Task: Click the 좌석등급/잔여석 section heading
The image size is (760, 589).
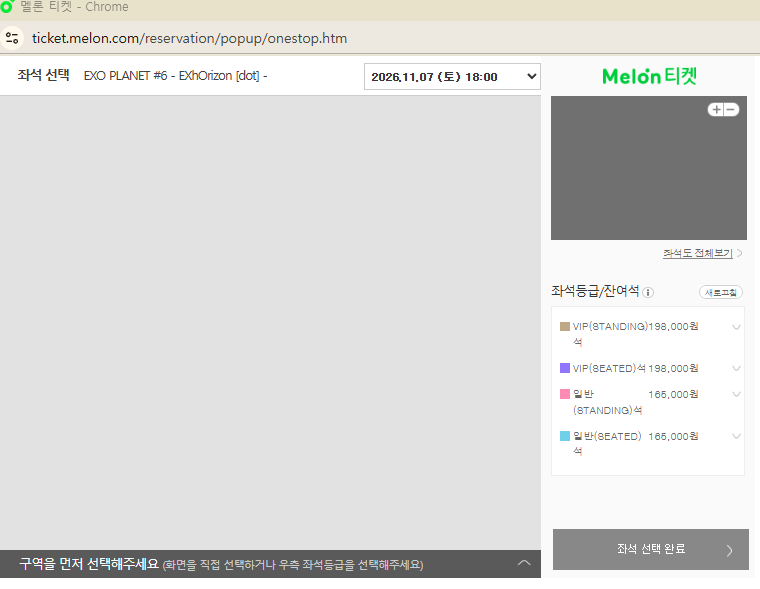Action: [x=595, y=291]
